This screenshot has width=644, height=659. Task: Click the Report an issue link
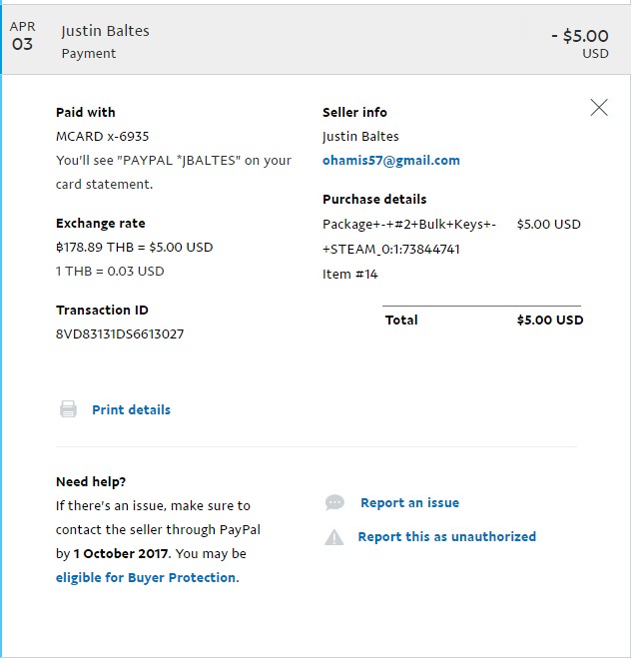click(409, 503)
